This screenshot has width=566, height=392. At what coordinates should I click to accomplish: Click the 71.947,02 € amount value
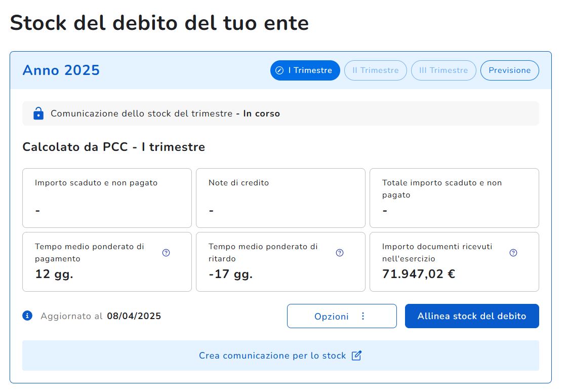tap(418, 274)
